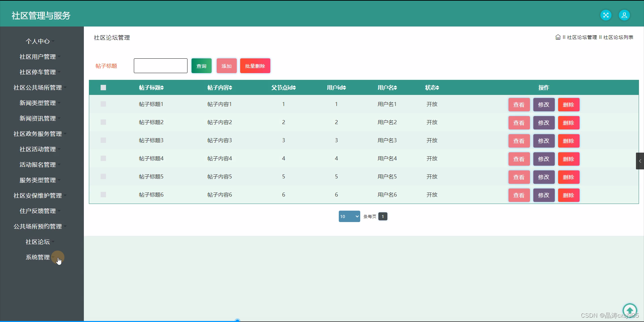Open 活动报名管理 in sidebar
Screen dimensions: 644x322
40,165
